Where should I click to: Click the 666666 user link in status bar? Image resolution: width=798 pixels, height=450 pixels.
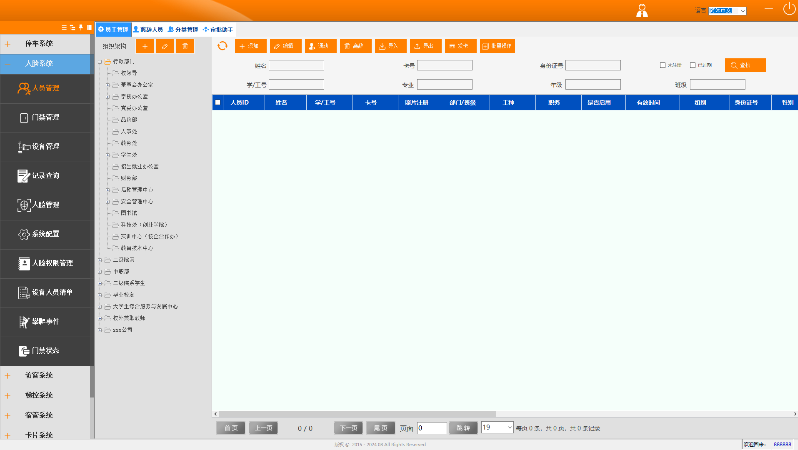(782, 444)
